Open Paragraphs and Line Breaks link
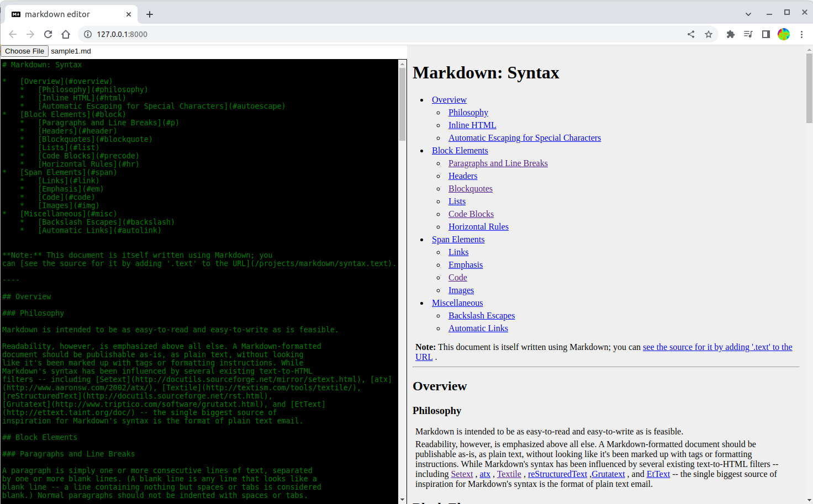Screen dimensions: 813x504 [498, 163]
